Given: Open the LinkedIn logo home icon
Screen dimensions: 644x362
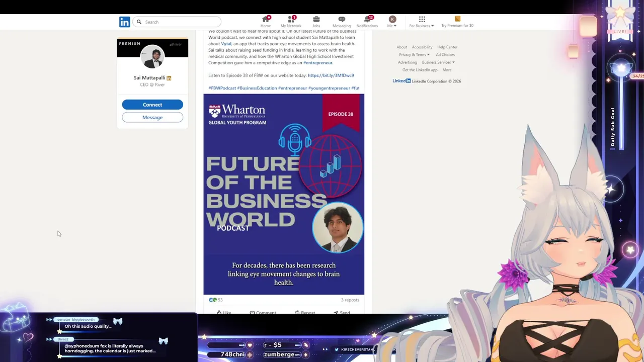Looking at the screenshot, I should pos(124,22).
